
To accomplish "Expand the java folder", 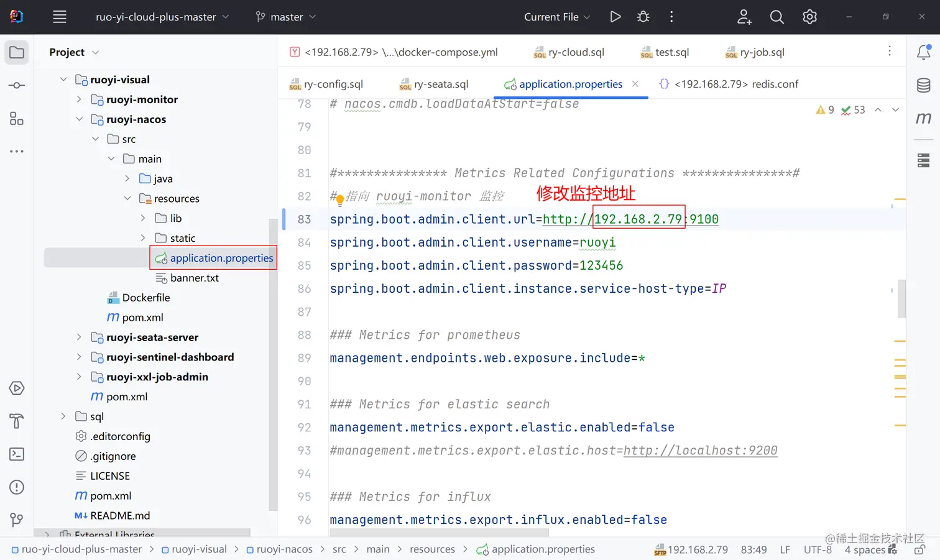I will (x=127, y=178).
